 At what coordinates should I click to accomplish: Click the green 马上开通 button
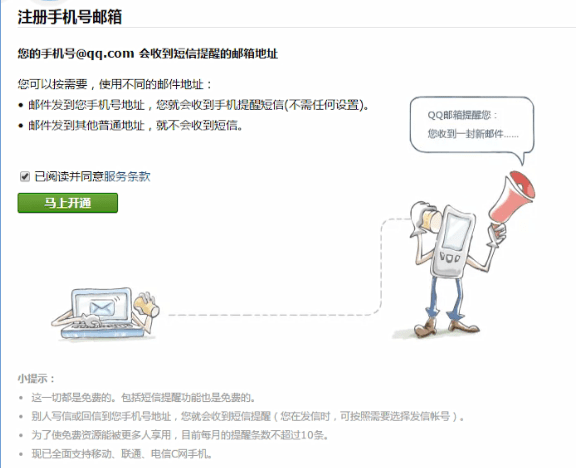click(x=68, y=203)
